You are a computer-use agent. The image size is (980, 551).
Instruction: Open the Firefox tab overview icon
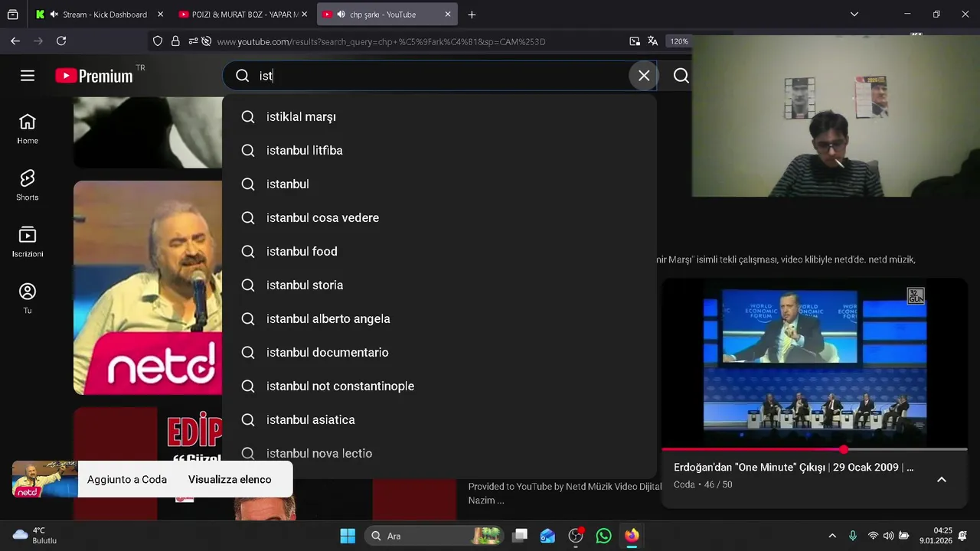(x=13, y=14)
